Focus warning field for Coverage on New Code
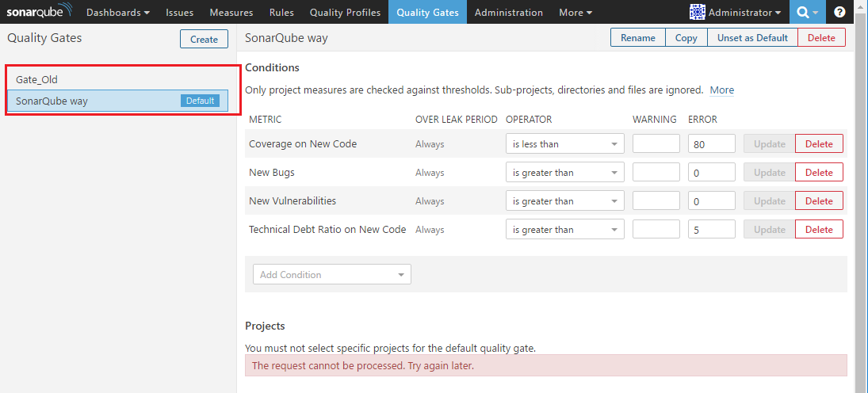The image size is (868, 393). point(656,143)
